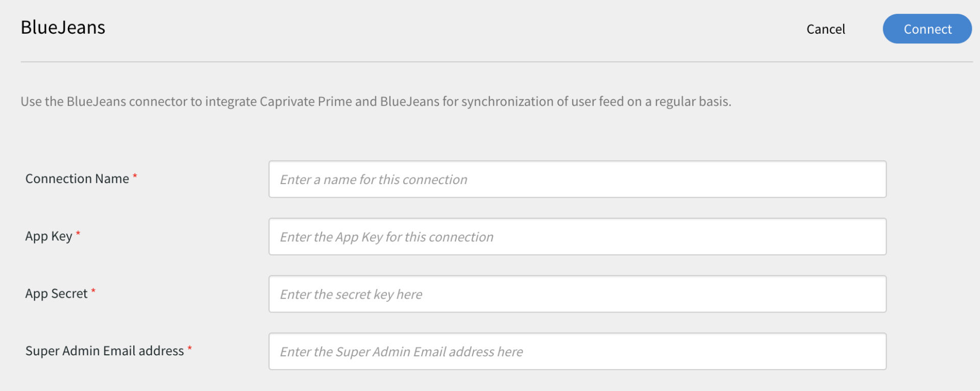The width and height of the screenshot is (980, 391).
Task: Click the Super Admin Email address label
Action: pyautogui.click(x=105, y=351)
